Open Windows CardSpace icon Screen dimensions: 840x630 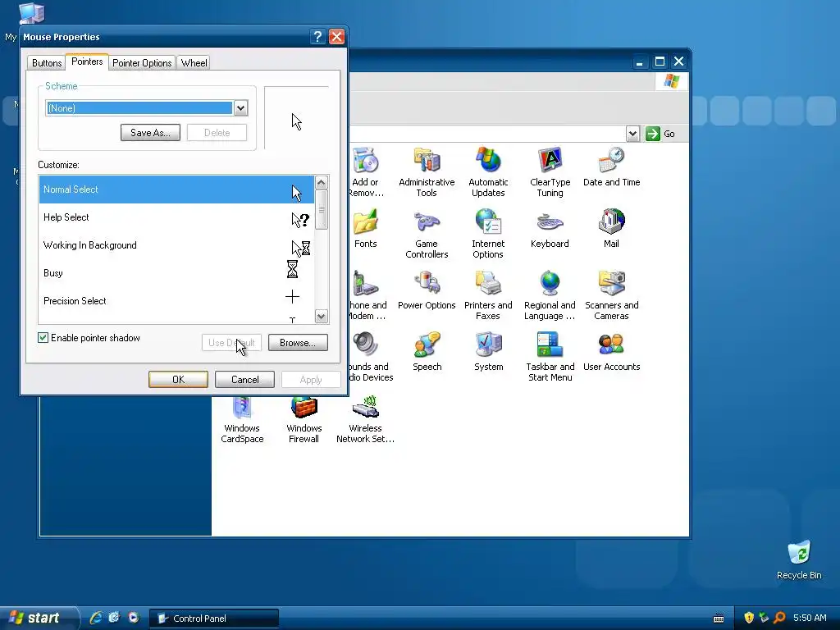pyautogui.click(x=242, y=420)
